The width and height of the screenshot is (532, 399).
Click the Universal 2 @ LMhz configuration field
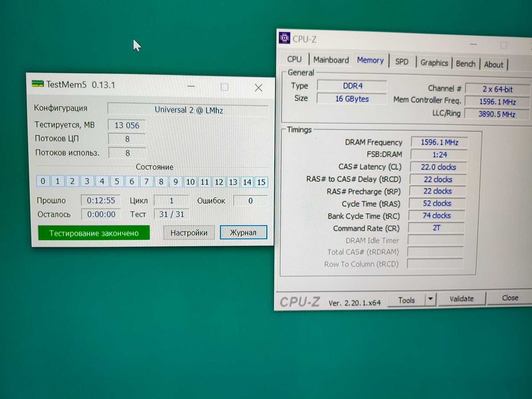(188, 110)
